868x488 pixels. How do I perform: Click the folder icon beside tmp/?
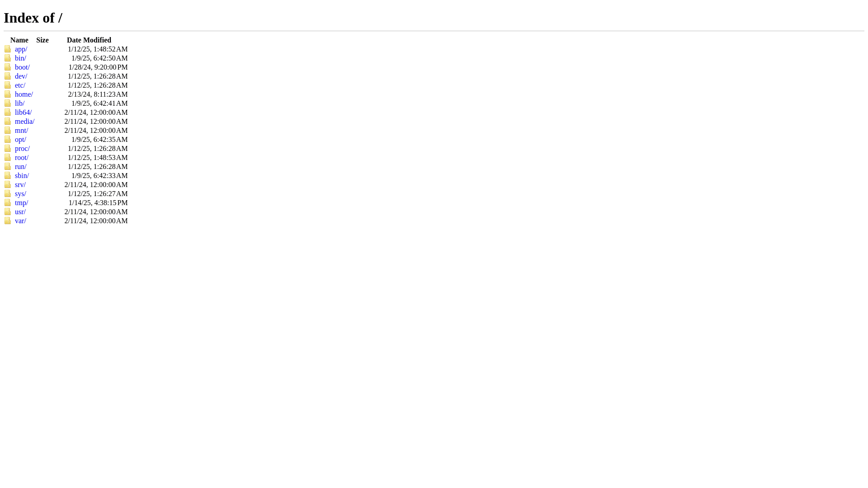tap(8, 202)
